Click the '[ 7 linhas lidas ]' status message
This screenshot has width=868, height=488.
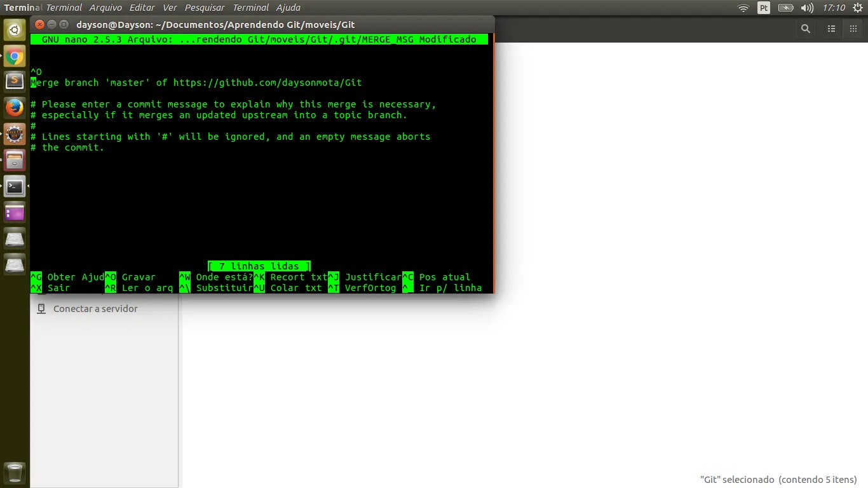pyautogui.click(x=259, y=266)
